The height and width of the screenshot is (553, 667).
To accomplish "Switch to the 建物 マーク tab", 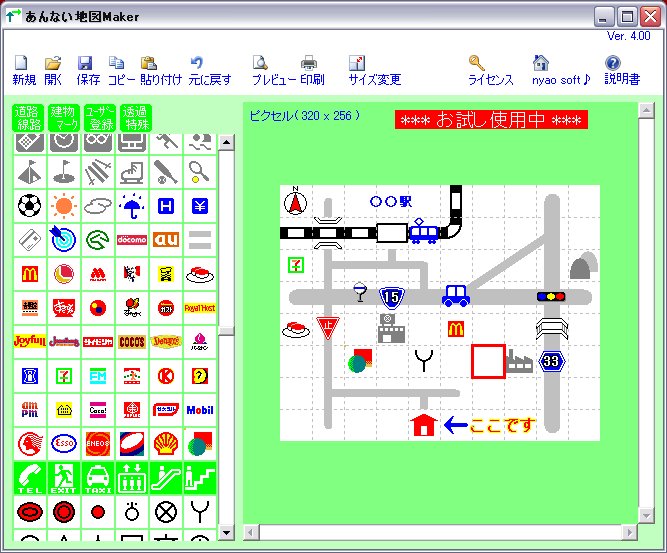I will [64, 118].
